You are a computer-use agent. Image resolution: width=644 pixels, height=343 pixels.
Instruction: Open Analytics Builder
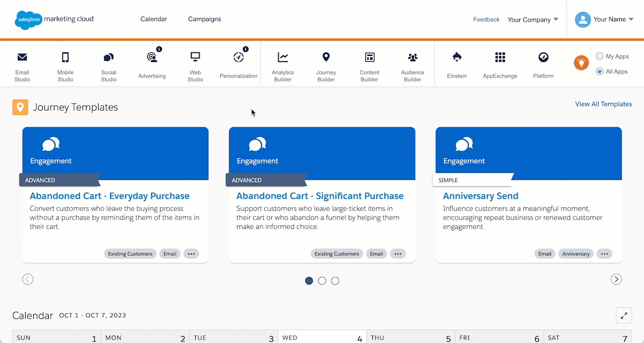coord(282,63)
